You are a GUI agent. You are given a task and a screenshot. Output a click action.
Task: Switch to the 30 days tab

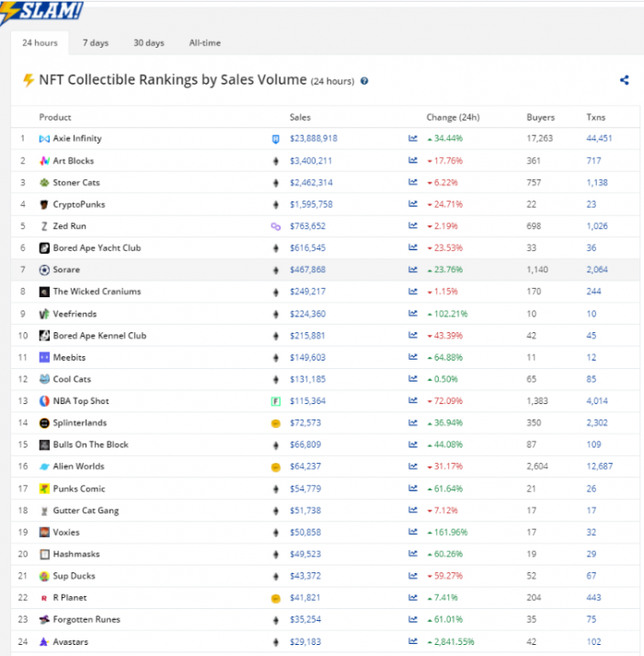148,42
